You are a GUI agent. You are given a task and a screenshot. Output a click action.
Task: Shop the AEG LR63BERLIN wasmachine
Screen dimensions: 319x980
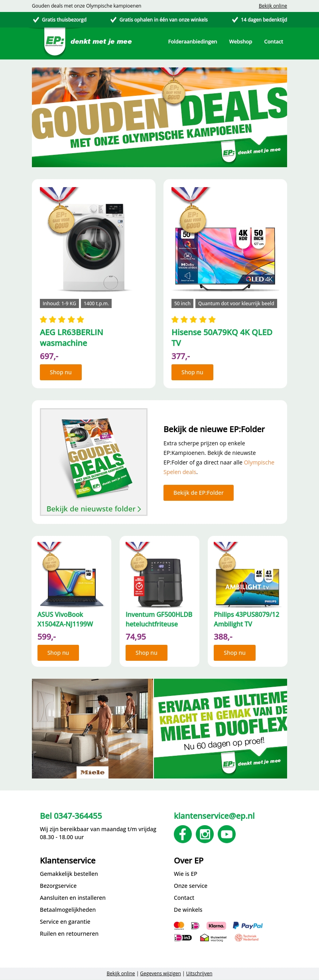pyautogui.click(x=61, y=372)
